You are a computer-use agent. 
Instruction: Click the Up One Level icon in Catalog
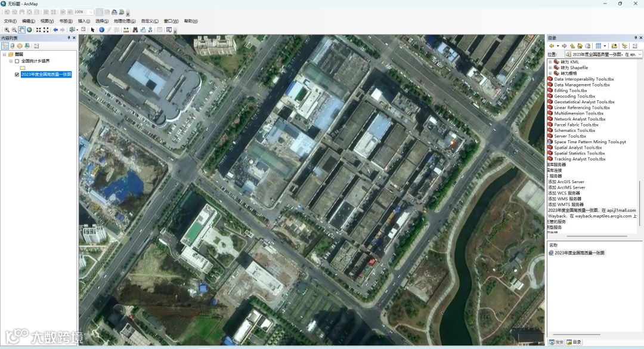572,46
